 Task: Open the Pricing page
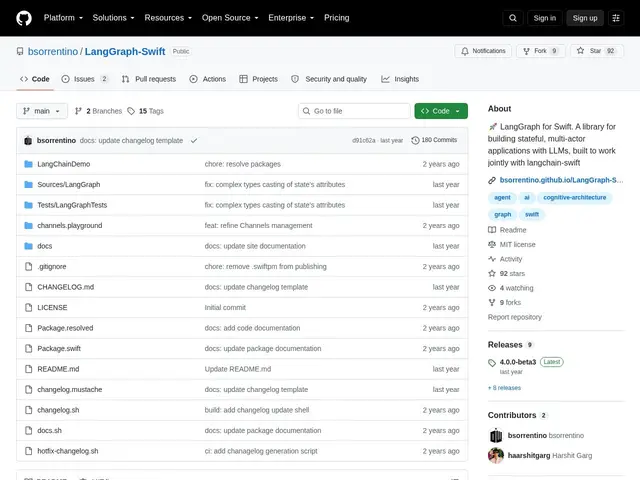tap(337, 18)
